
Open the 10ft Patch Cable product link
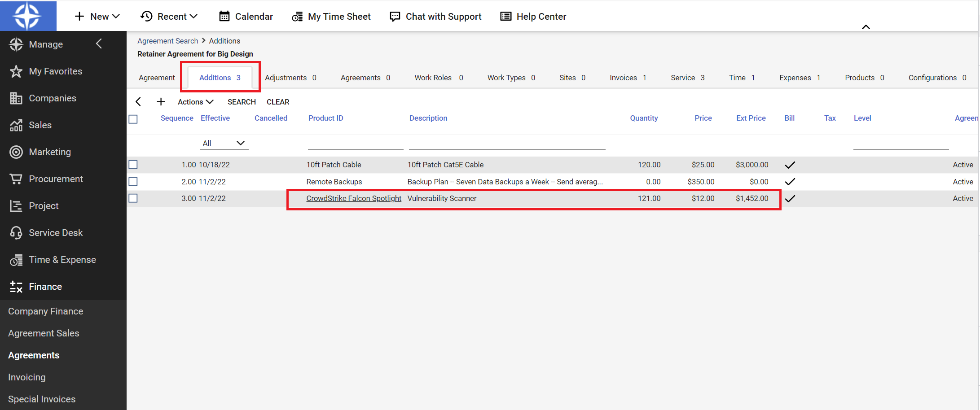334,165
